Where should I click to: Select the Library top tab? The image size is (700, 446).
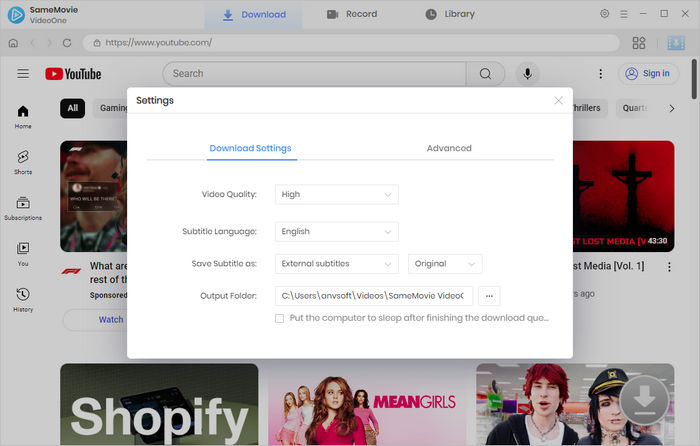click(450, 14)
